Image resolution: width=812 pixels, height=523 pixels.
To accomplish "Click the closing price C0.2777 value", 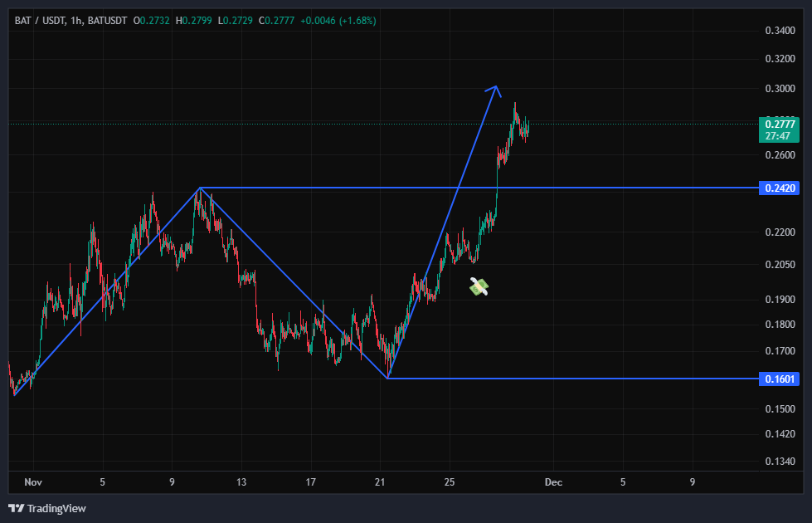I will [277, 20].
